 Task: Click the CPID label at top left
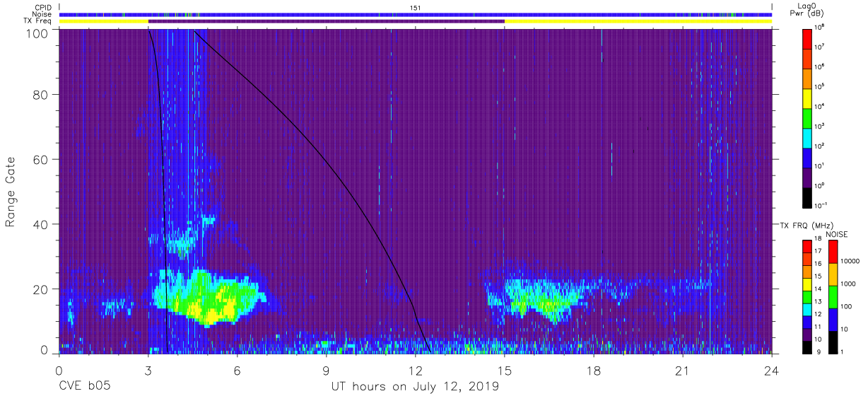click(x=43, y=8)
